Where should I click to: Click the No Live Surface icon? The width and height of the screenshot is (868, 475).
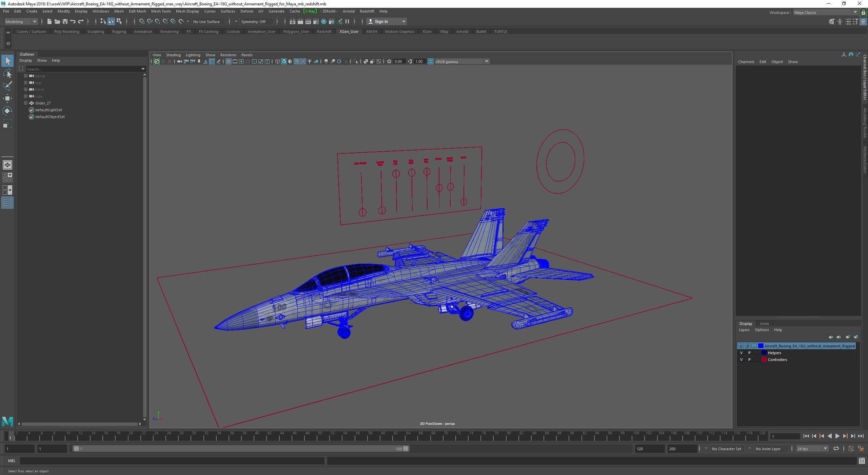tap(207, 22)
